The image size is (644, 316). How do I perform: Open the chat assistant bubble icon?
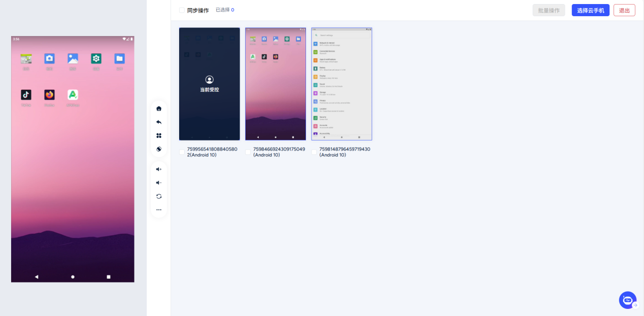pos(628,300)
